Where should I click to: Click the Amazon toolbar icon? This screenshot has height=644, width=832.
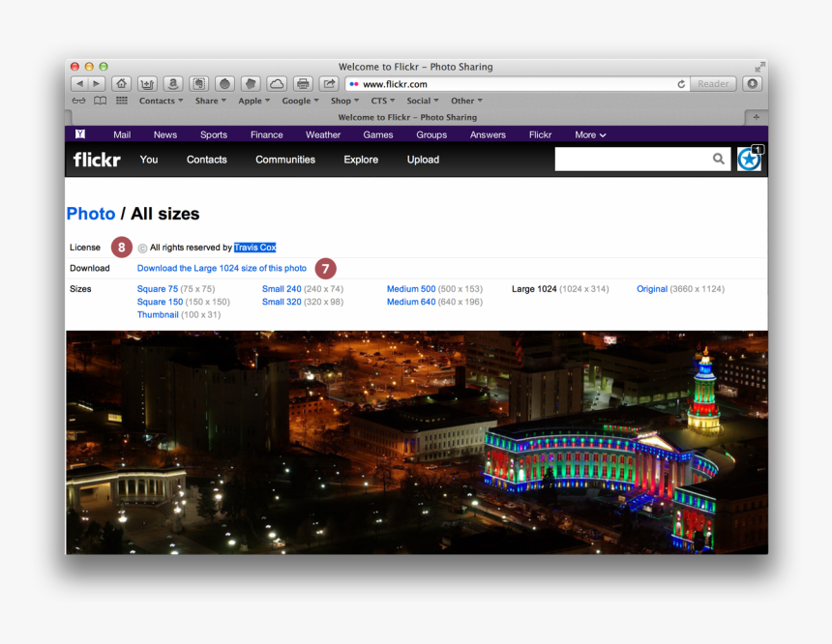[x=173, y=84]
